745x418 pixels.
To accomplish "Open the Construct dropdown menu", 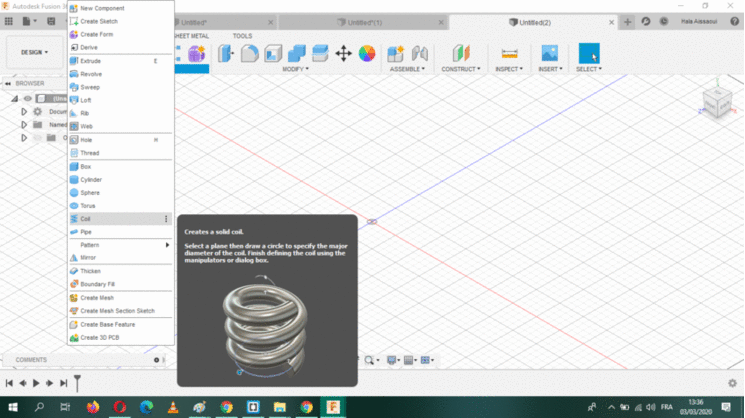I will click(461, 69).
